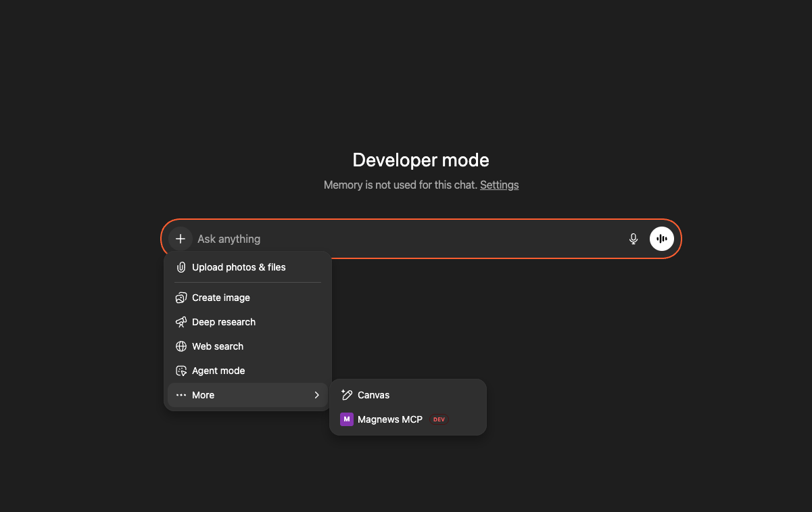The width and height of the screenshot is (812, 512).
Task: Click the paperclip icon for uploading files
Action: (x=181, y=267)
